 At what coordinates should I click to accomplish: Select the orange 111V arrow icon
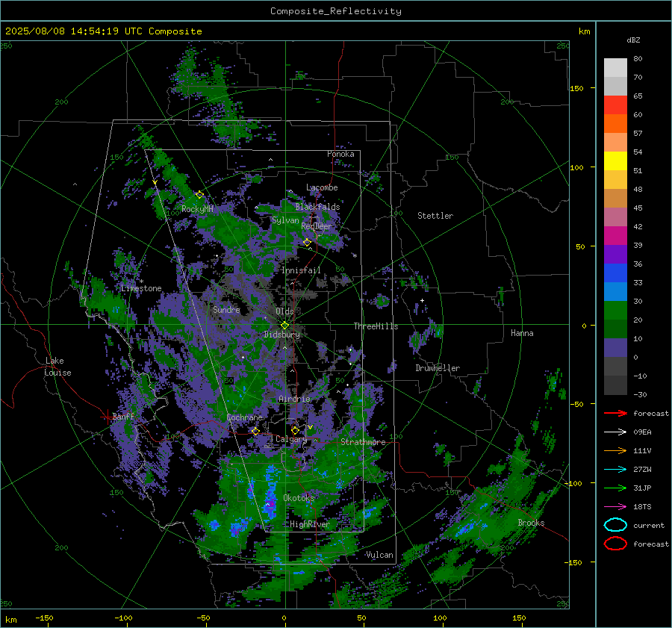tap(615, 450)
